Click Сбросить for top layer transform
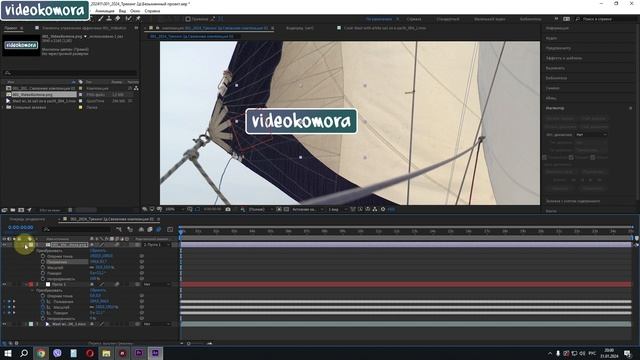This screenshot has width=640, height=360. click(x=98, y=251)
